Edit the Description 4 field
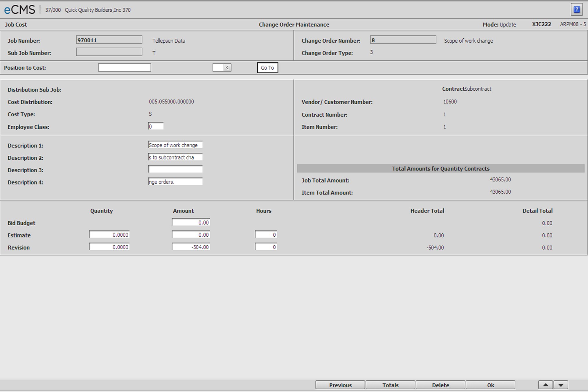Image resolution: width=588 pixels, height=392 pixels. click(175, 182)
